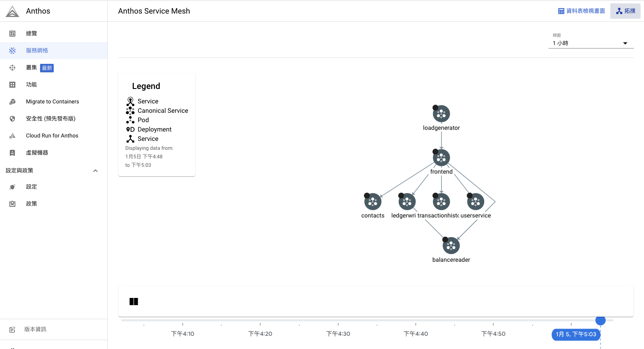
Task: Select the frontend node in topology graph
Action: coord(441,157)
